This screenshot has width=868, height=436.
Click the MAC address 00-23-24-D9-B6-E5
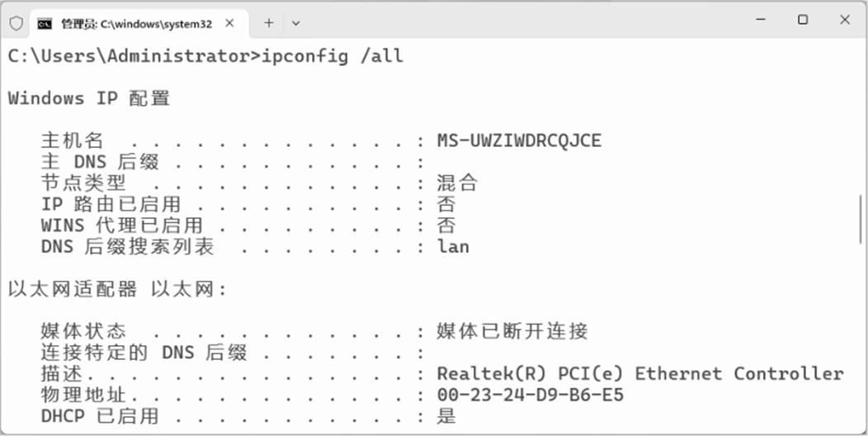[x=531, y=395]
